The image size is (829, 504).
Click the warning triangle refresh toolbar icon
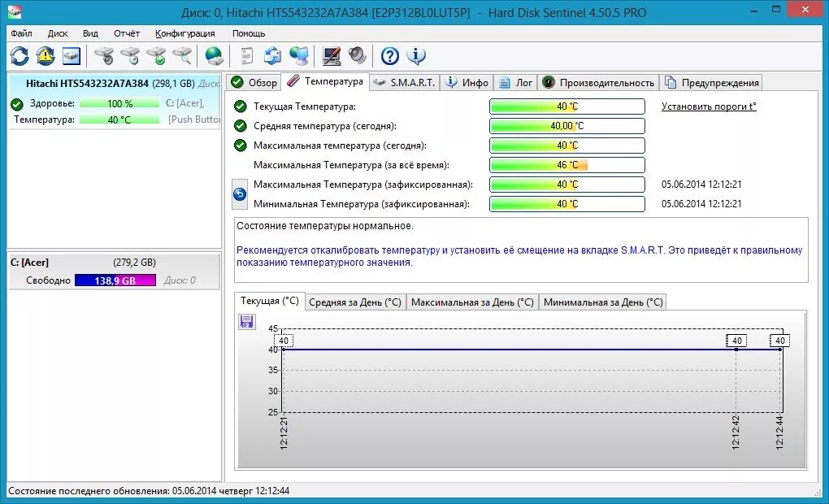coord(46,55)
